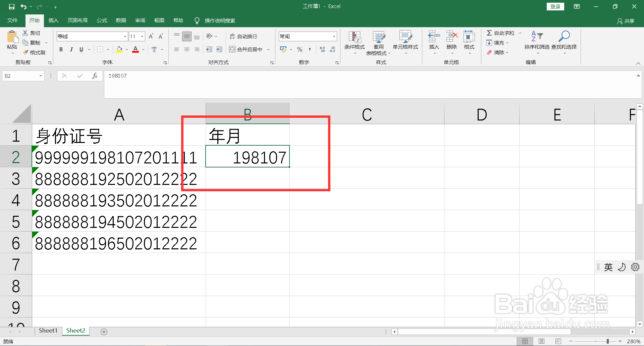Increase font size with larger A icon

point(151,36)
